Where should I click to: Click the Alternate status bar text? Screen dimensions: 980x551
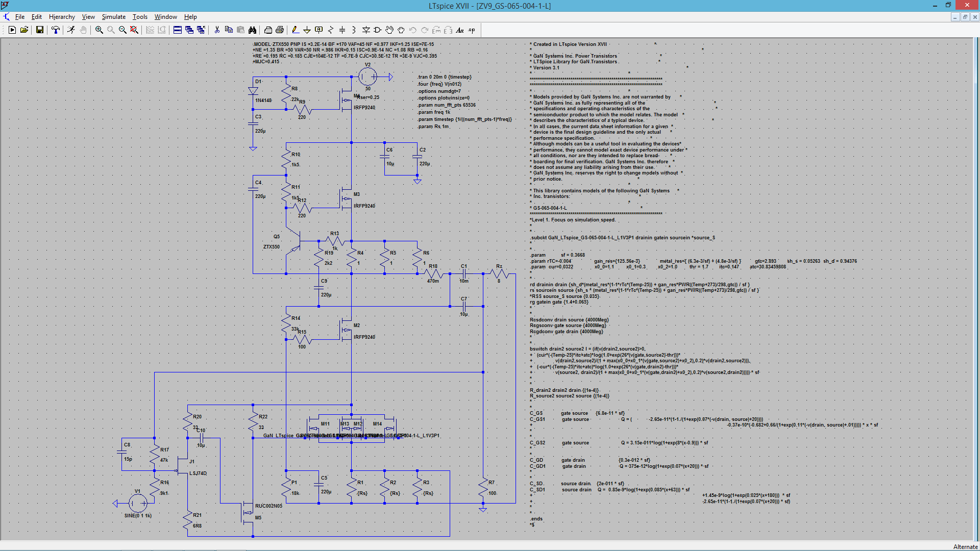tap(965, 546)
